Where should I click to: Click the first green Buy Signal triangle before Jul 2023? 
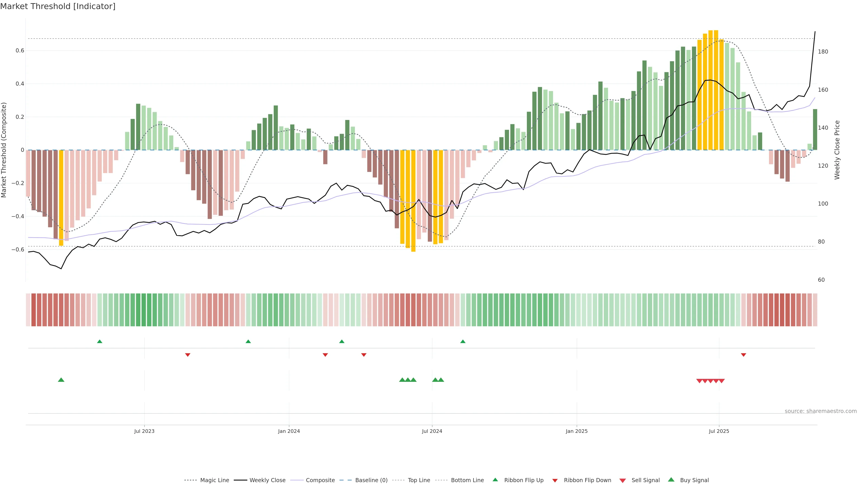[x=61, y=380]
